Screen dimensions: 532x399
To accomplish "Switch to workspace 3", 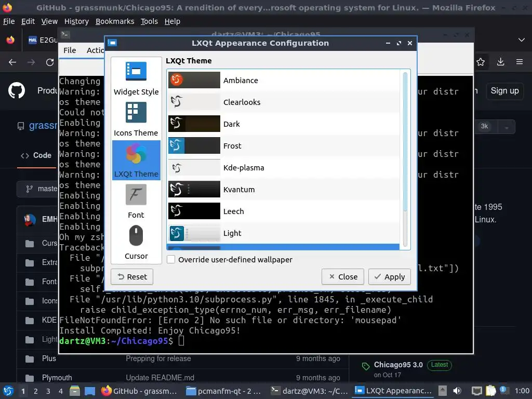I will point(48,391).
